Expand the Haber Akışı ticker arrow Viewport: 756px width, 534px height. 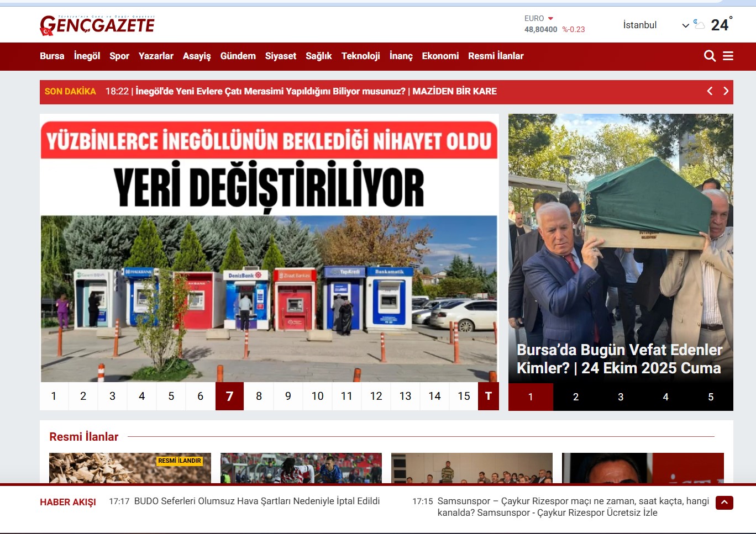coord(724,503)
